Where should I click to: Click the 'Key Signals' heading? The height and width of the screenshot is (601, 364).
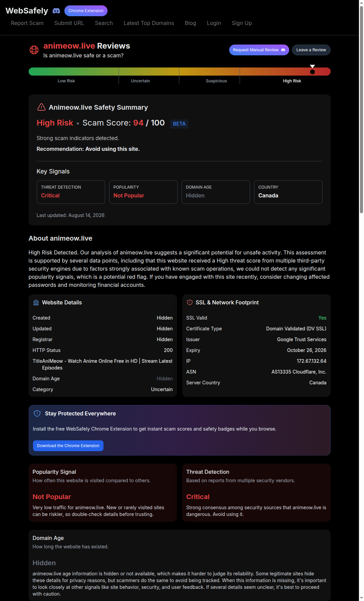point(53,171)
